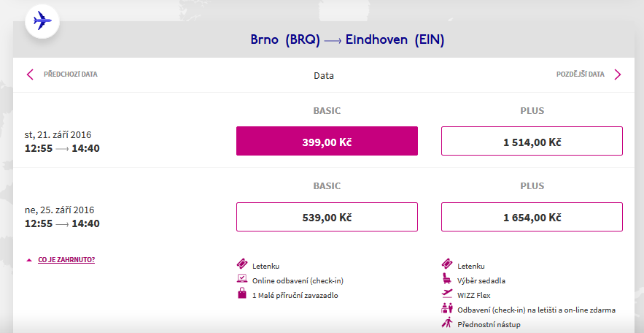The height and width of the screenshot is (333, 644).
Task: Open PŘEDCHOZÍ DATA link
Action: [71, 74]
